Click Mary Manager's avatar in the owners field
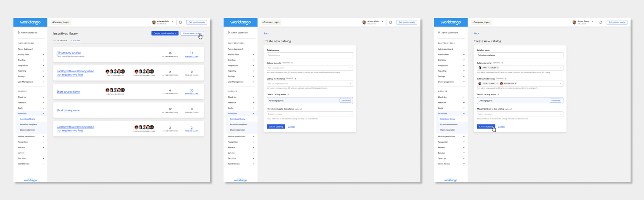This screenshot has height=200, width=644. 480,68
